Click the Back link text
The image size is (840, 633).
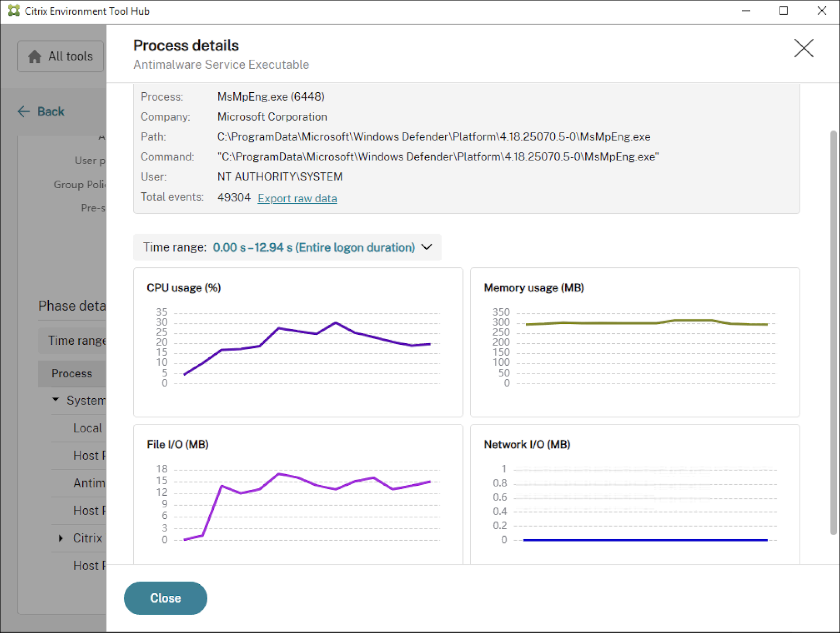point(51,112)
